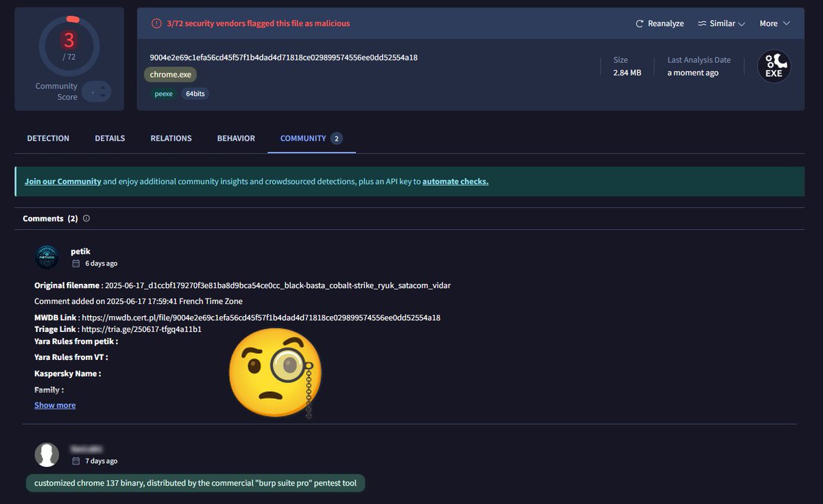823x504 pixels.
Task: Click the petik username
Action: pyautogui.click(x=80, y=252)
